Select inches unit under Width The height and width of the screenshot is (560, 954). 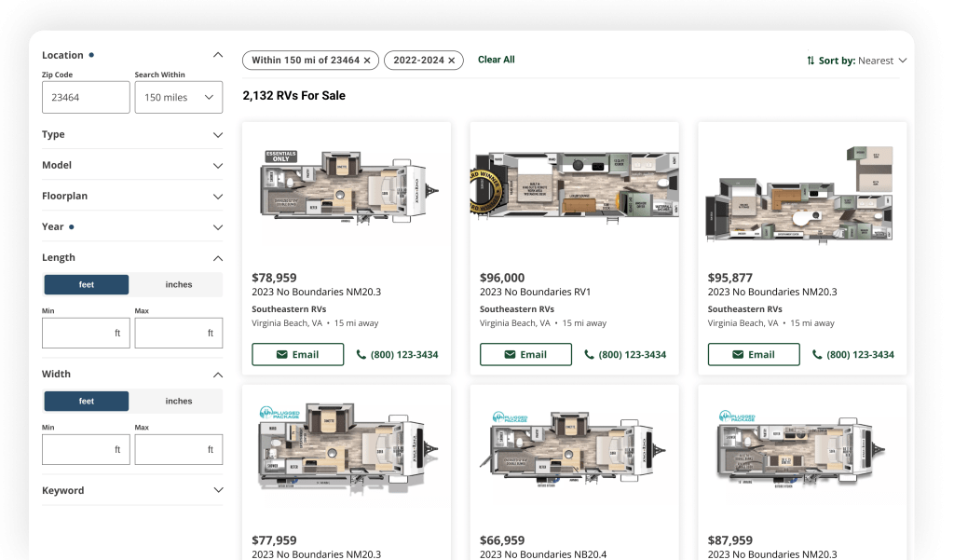point(179,401)
